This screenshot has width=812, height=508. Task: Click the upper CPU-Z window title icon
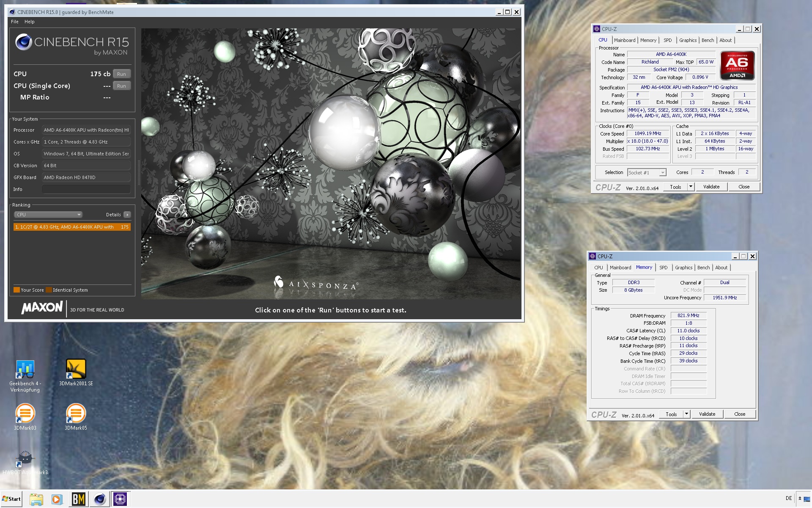tap(597, 29)
